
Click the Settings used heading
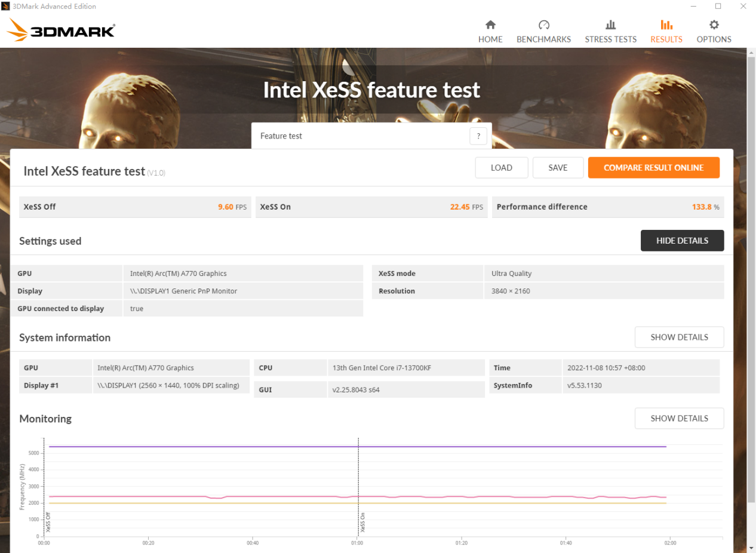[50, 241]
